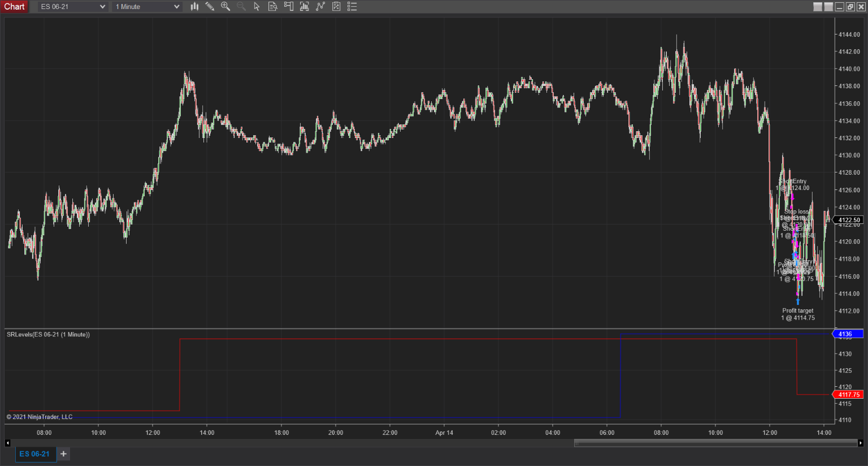
Task: Click the Profit target 4114.75 annotation
Action: 798,314
